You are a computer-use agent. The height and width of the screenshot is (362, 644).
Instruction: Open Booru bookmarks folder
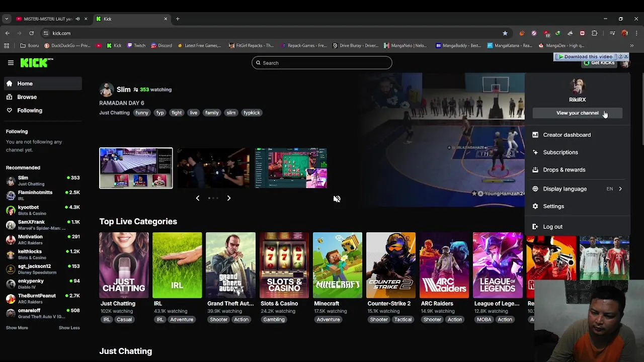click(x=30, y=45)
